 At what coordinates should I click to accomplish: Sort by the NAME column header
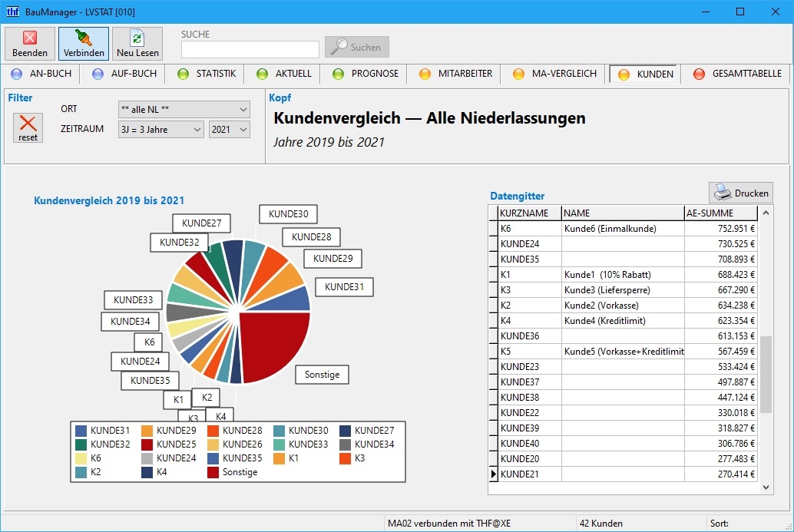[623, 213]
